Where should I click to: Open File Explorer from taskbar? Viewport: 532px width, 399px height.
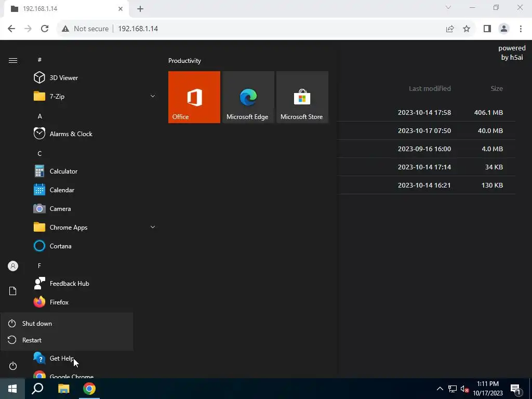click(63, 389)
